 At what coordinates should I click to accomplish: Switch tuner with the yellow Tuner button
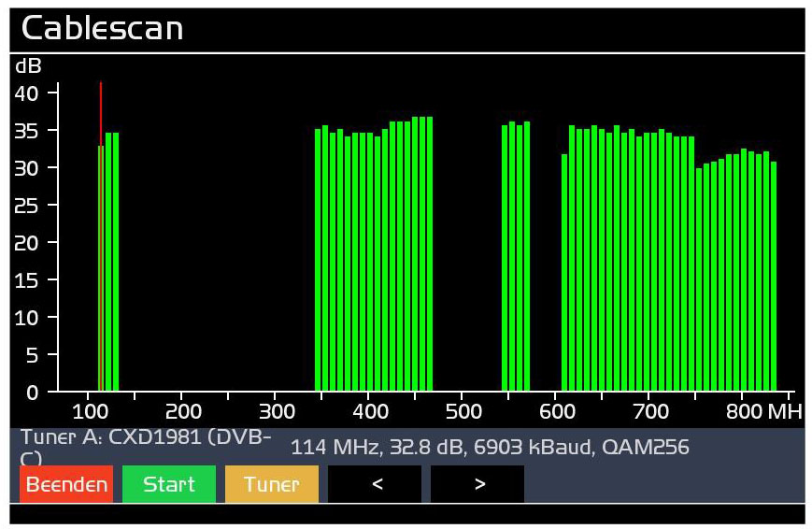(x=271, y=484)
